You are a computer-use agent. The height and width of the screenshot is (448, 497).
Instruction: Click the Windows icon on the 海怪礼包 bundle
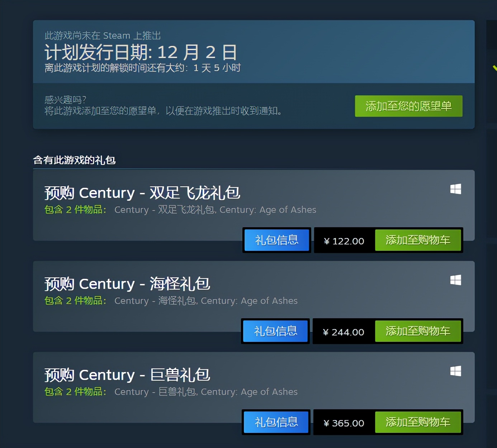pyautogui.click(x=455, y=280)
